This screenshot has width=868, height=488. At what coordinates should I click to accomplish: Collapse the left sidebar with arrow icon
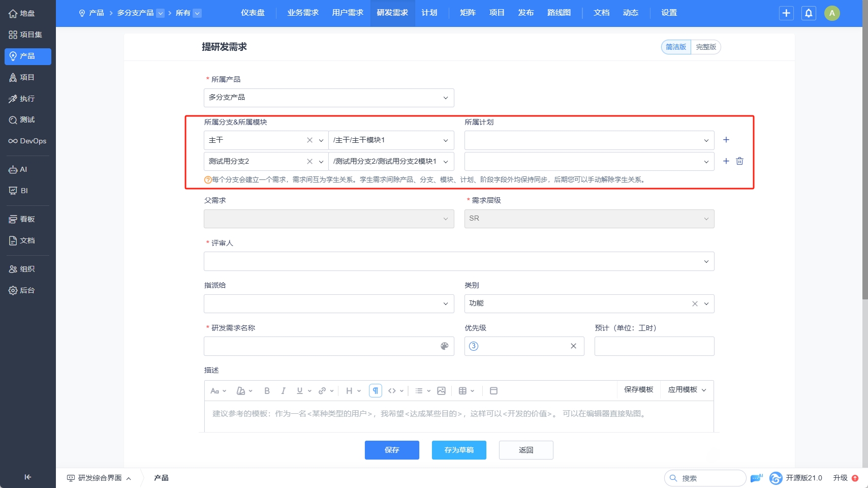tap(28, 477)
